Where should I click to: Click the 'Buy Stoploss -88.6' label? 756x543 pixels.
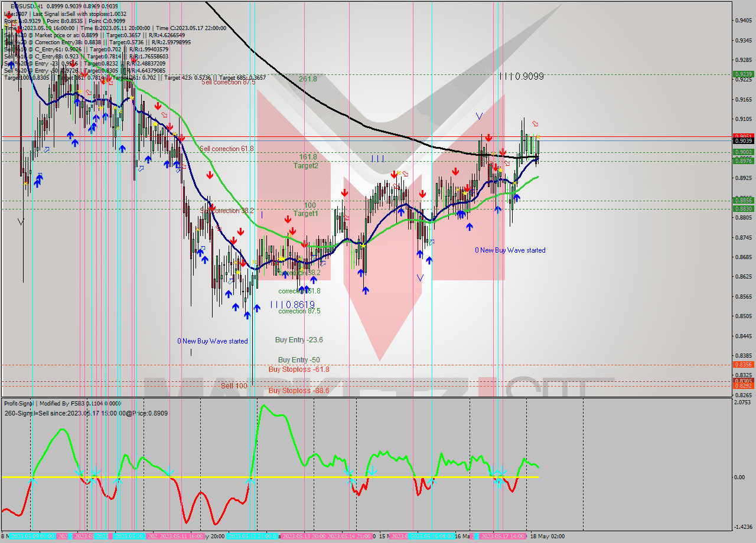pos(299,391)
